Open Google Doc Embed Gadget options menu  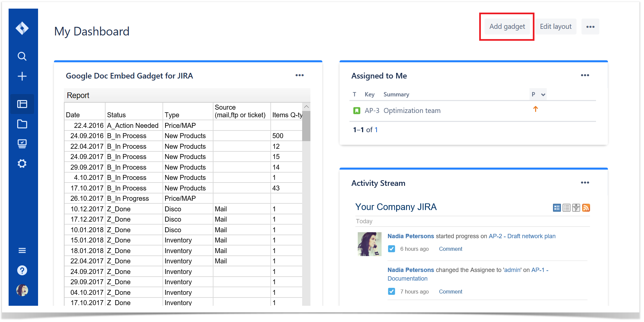pos(299,75)
